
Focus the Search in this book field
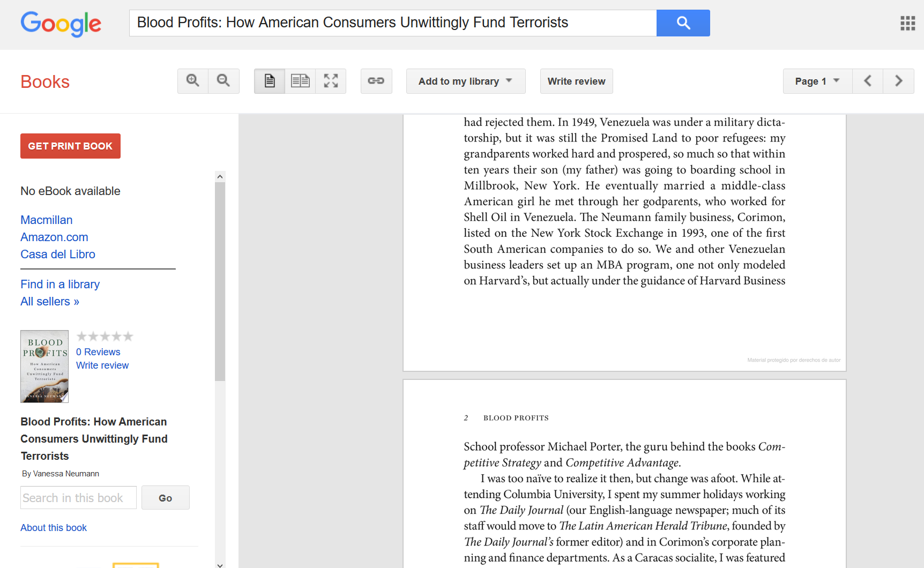78,498
